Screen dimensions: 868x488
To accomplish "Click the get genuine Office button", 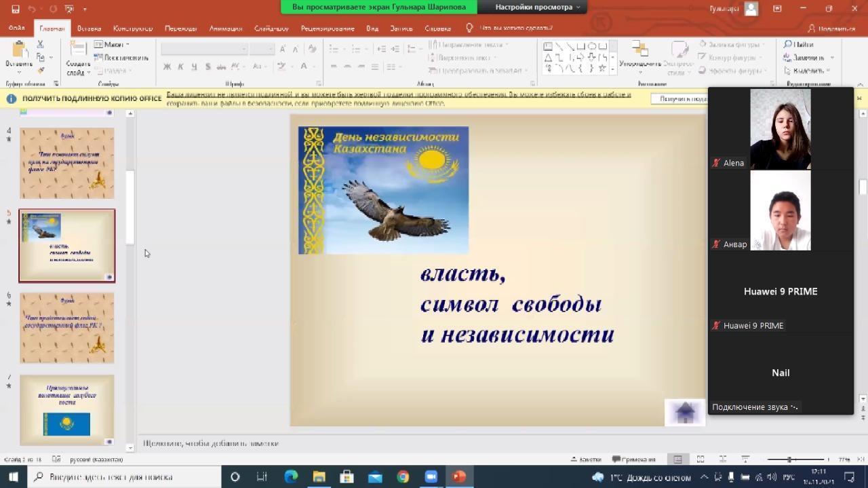I will point(683,99).
